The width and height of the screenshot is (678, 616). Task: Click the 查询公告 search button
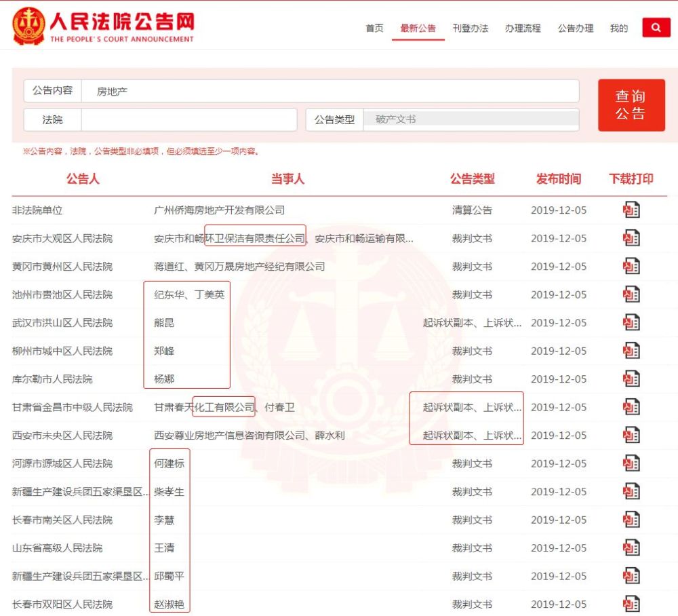631,104
